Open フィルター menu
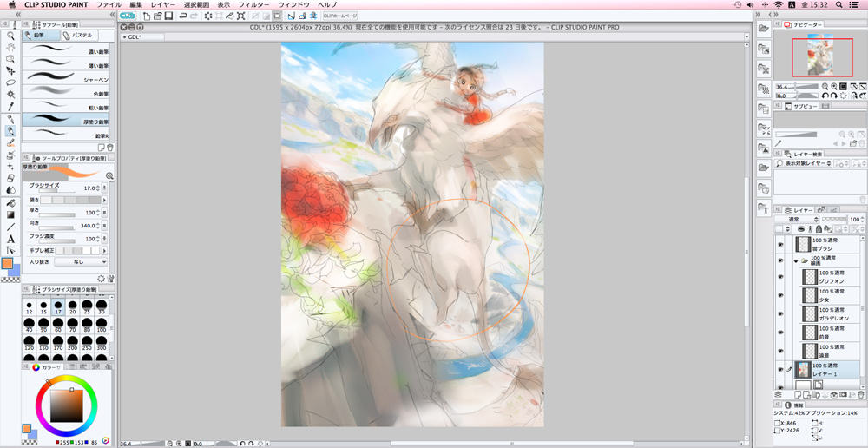 pyautogui.click(x=253, y=4)
